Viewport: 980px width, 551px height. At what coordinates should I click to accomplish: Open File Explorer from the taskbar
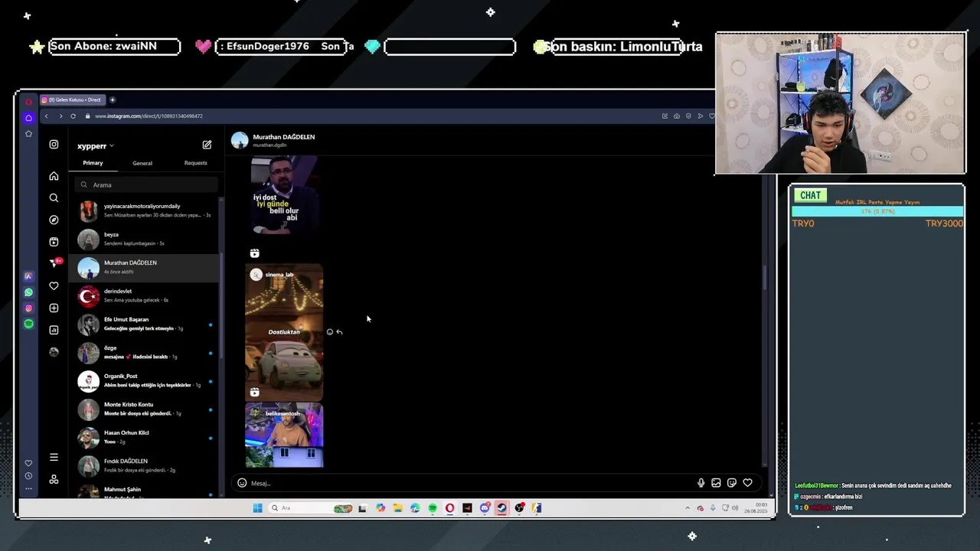pos(397,508)
